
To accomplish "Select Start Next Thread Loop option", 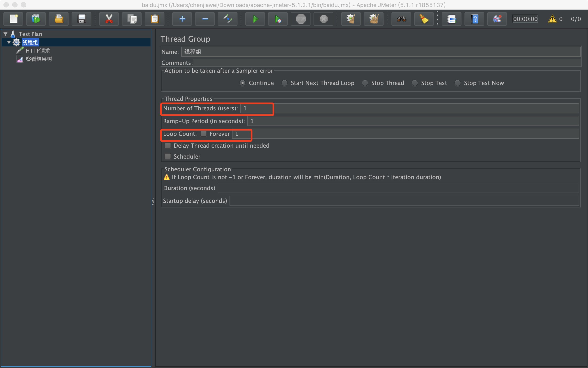I will pyautogui.click(x=284, y=83).
